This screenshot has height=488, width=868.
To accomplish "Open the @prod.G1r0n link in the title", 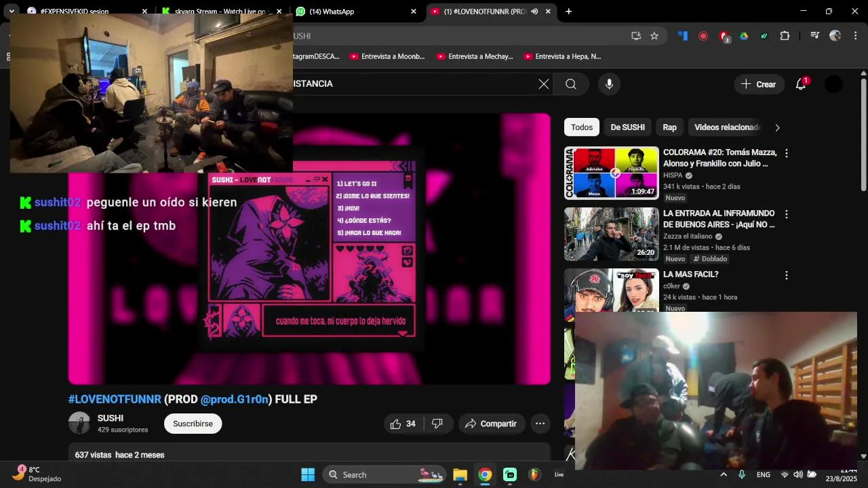I will coord(235,399).
